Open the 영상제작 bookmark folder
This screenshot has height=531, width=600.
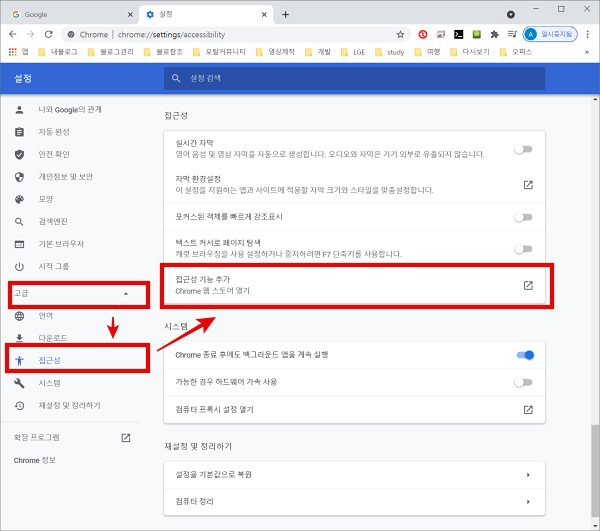pyautogui.click(x=276, y=52)
